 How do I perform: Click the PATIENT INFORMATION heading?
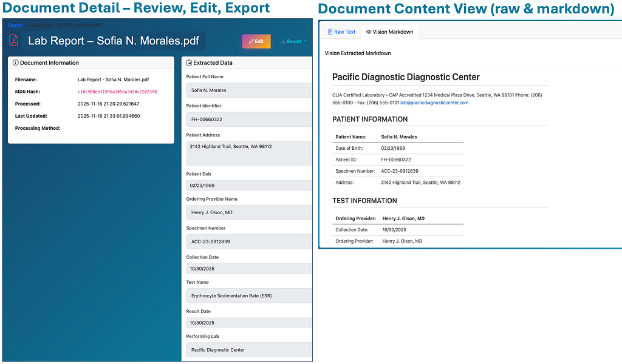(x=370, y=120)
